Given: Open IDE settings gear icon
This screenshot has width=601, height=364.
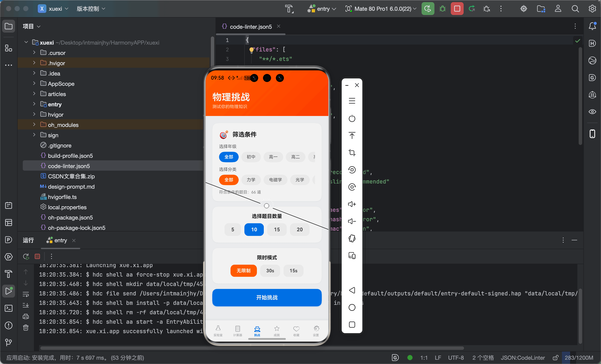Looking at the screenshot, I should click(592, 9).
